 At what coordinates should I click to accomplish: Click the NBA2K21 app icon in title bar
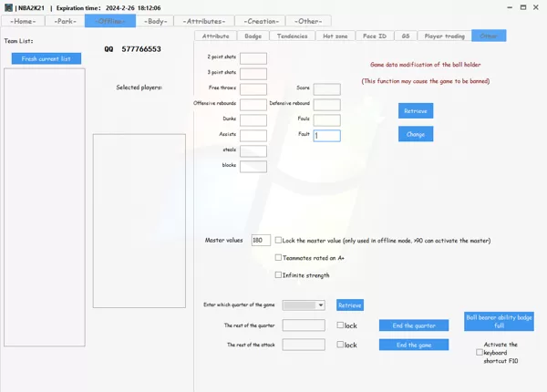[8, 7]
